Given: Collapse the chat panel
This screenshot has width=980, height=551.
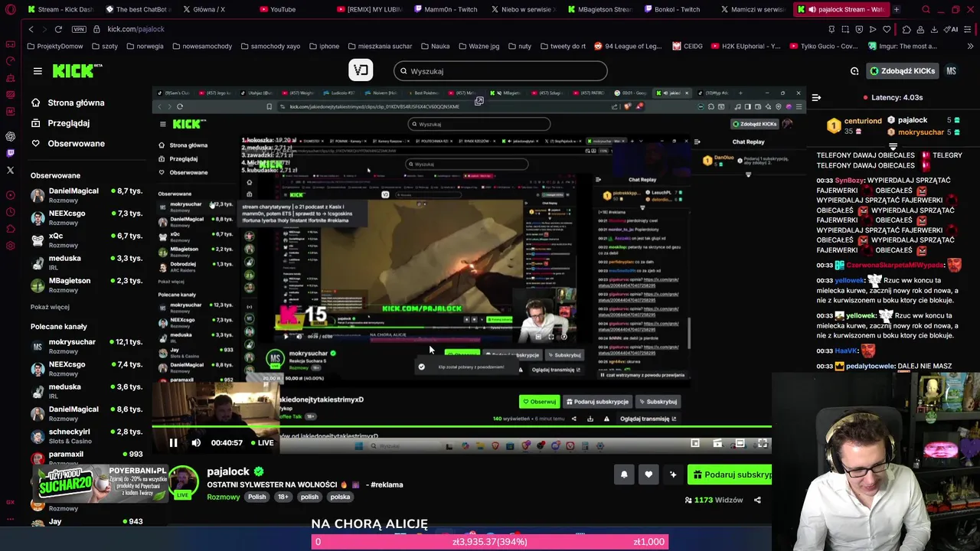Looking at the screenshot, I should pyautogui.click(x=816, y=97).
